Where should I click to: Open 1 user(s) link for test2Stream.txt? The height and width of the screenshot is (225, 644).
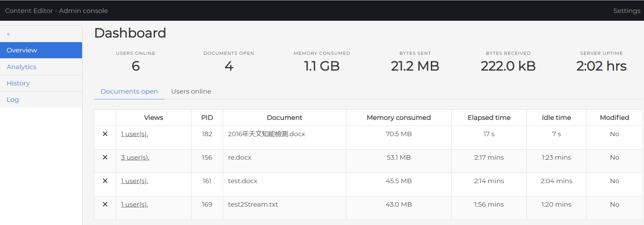tap(135, 205)
